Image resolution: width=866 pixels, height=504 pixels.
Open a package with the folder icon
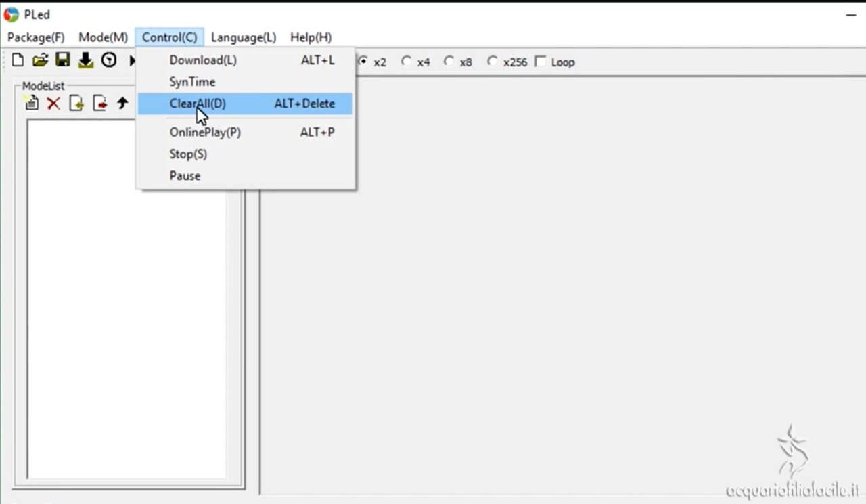click(40, 61)
